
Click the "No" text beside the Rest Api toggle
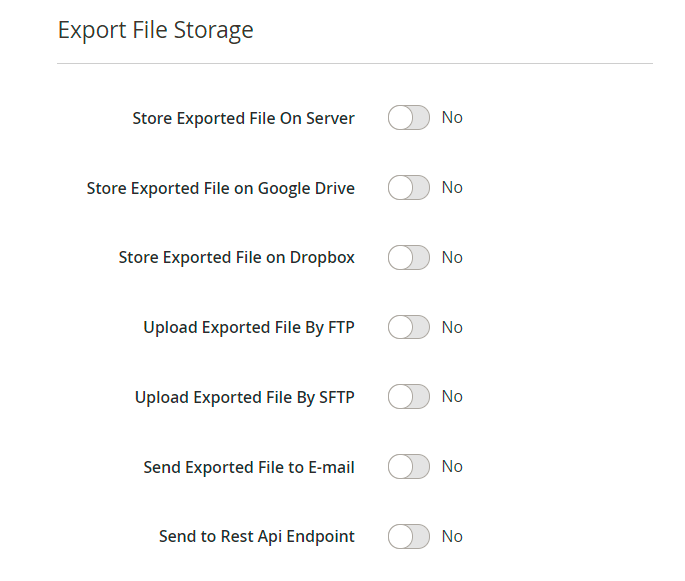click(452, 537)
